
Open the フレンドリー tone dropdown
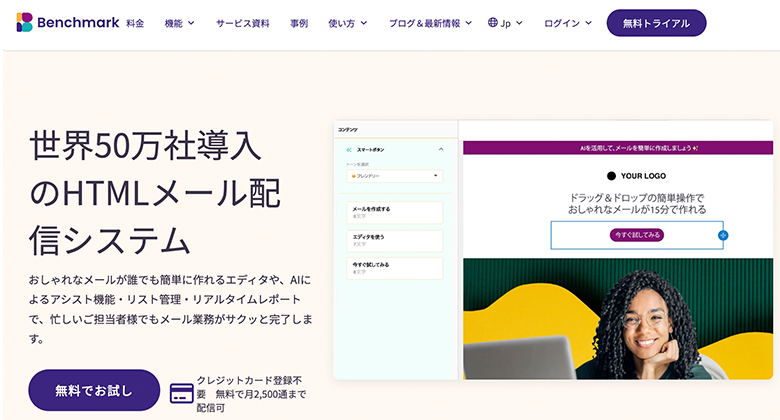point(394,176)
